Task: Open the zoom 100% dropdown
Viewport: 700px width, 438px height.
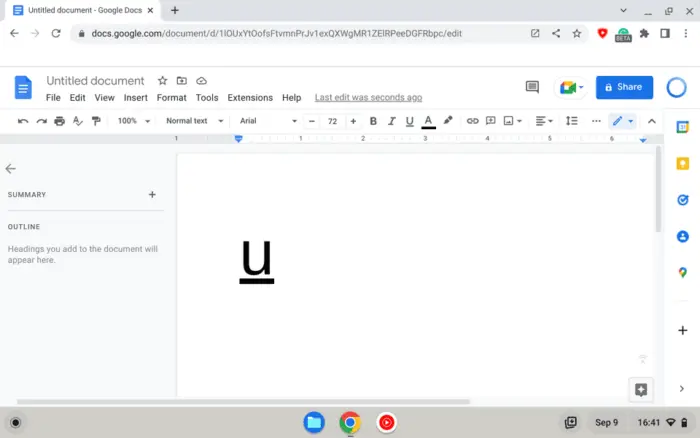Action: coord(133,121)
